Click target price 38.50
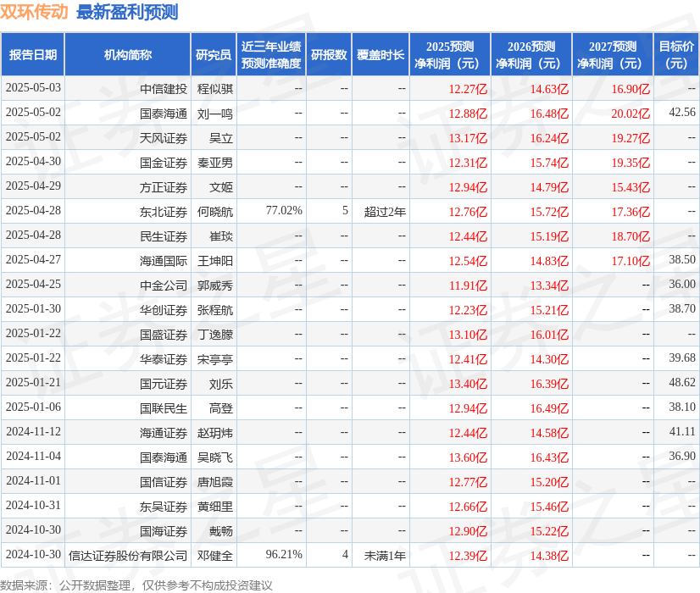 click(682, 259)
